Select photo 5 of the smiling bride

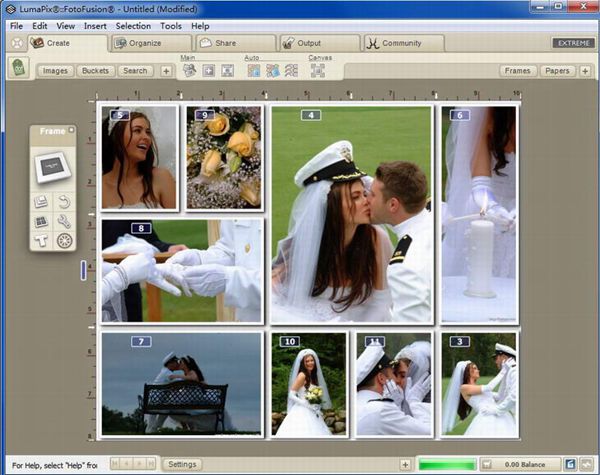pos(139,157)
